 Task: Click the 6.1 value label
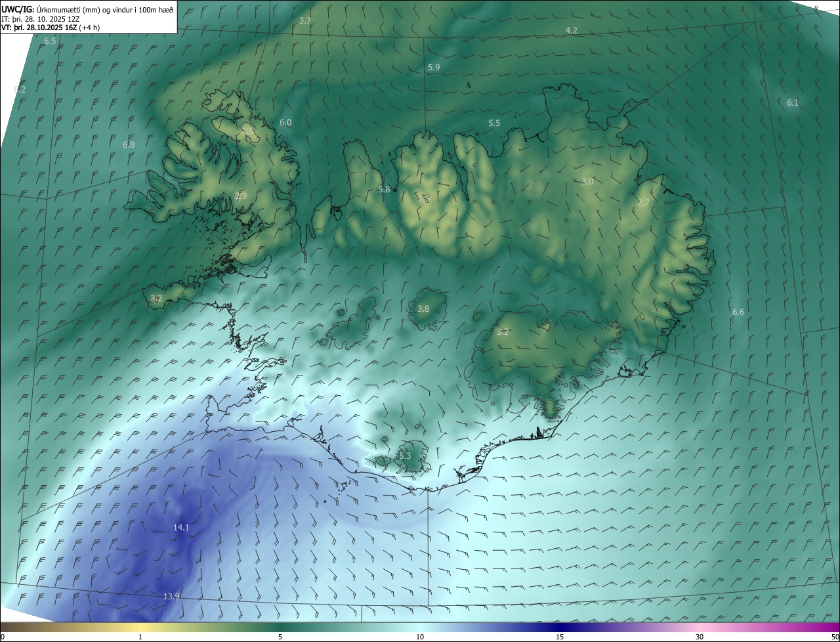tap(793, 102)
